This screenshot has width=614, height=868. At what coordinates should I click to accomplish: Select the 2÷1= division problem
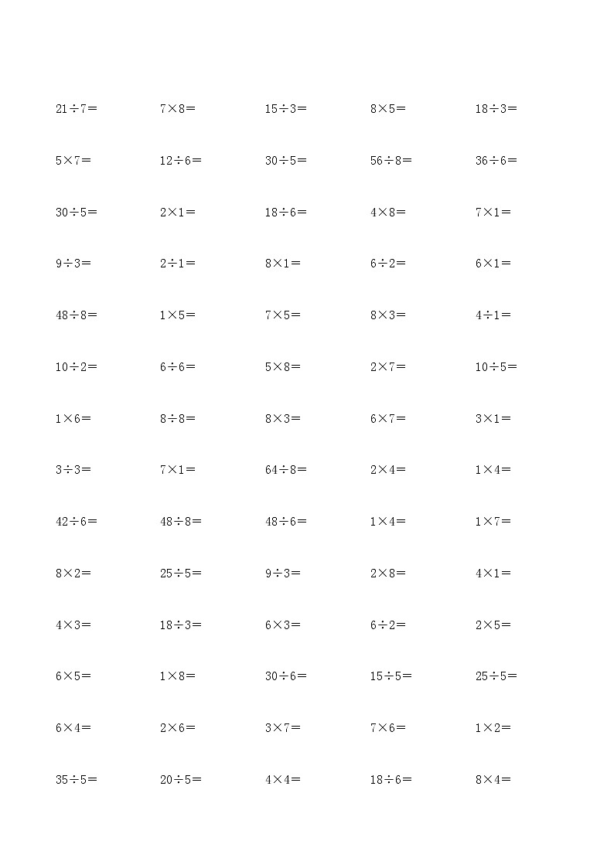pyautogui.click(x=178, y=264)
